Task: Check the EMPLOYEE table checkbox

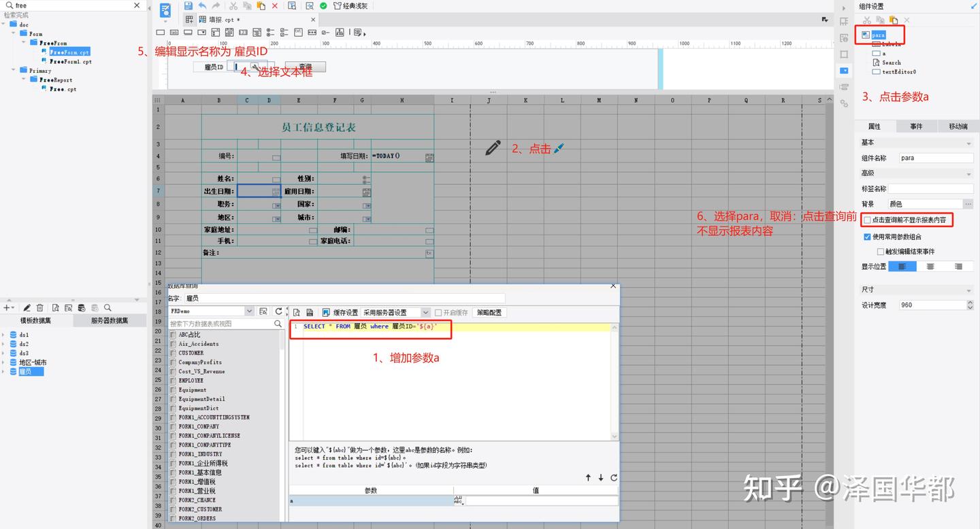Action: 174,381
